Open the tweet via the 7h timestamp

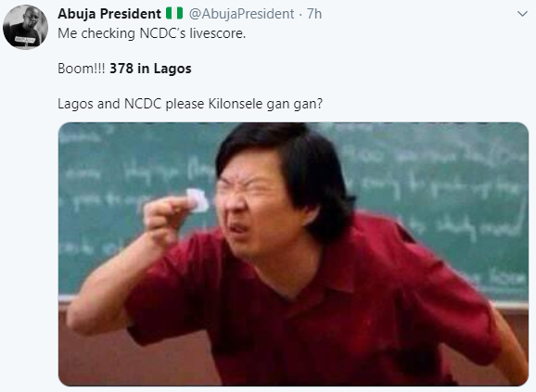pos(314,14)
